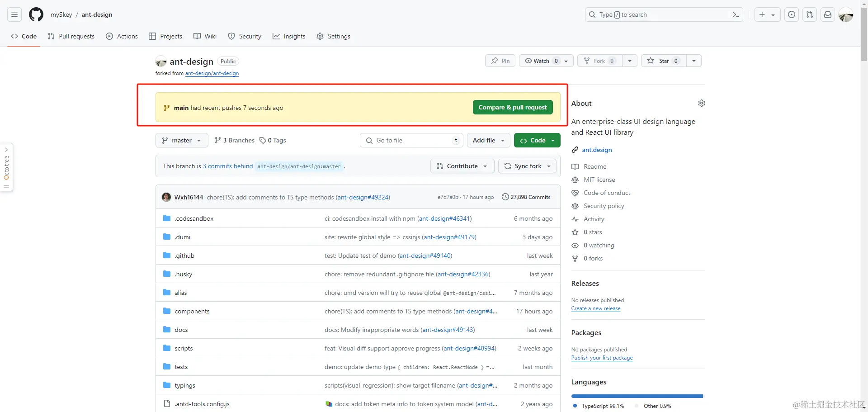This screenshot has width=868, height=412.
Task: Fork the ant-design repository
Action: click(x=600, y=61)
